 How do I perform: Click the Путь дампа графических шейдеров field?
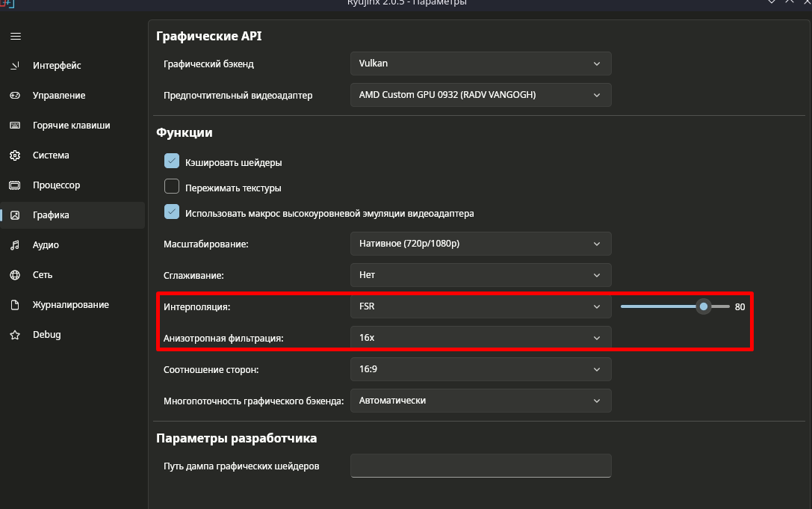(x=480, y=466)
